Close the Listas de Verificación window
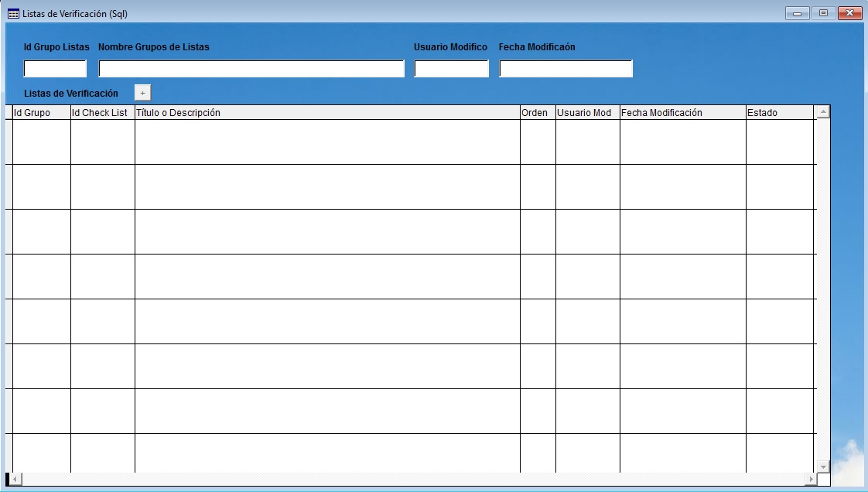Image resolution: width=868 pixels, height=492 pixels. coord(849,13)
